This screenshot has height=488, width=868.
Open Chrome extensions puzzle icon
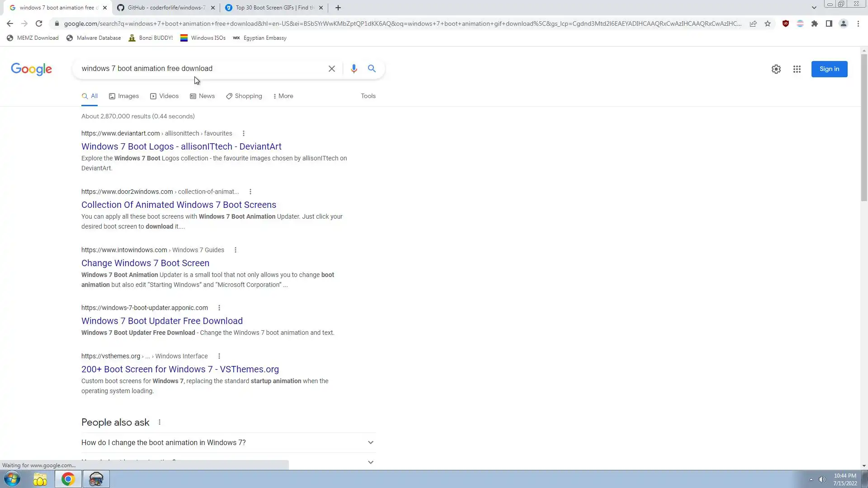[x=814, y=23]
